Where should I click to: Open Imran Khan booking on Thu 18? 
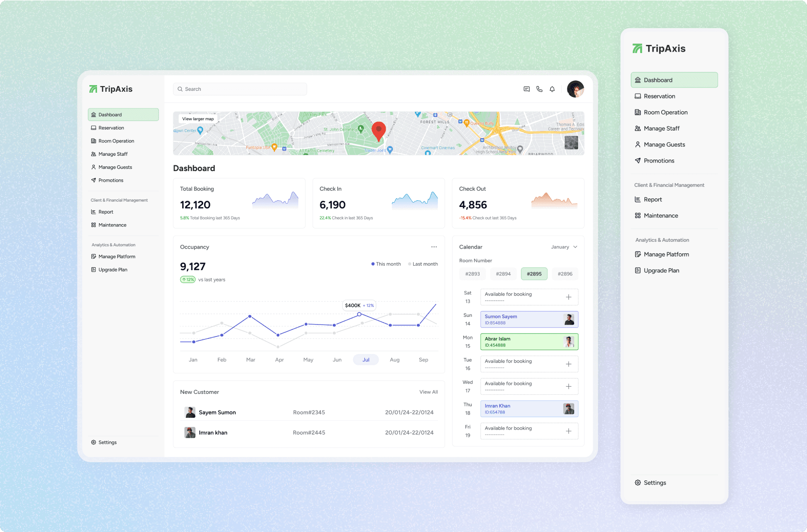tap(529, 409)
